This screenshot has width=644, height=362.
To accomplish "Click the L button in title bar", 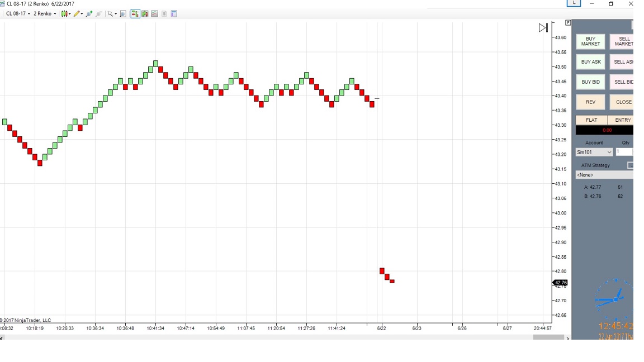I will coord(574,3).
